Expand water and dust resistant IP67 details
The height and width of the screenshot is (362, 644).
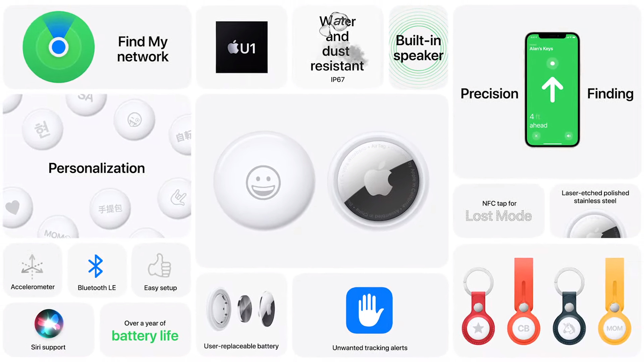(x=337, y=47)
